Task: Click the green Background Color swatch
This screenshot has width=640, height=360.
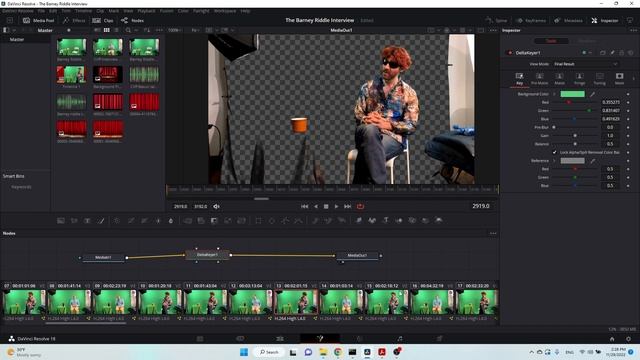Action: click(572, 94)
